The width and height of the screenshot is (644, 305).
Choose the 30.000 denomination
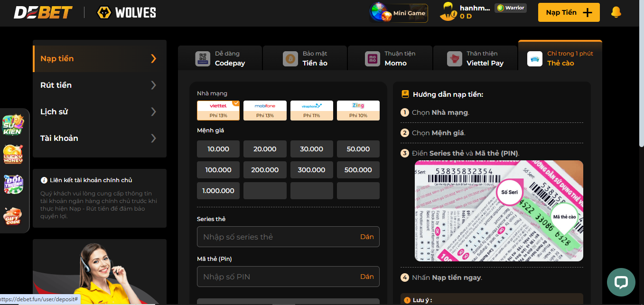(311, 149)
